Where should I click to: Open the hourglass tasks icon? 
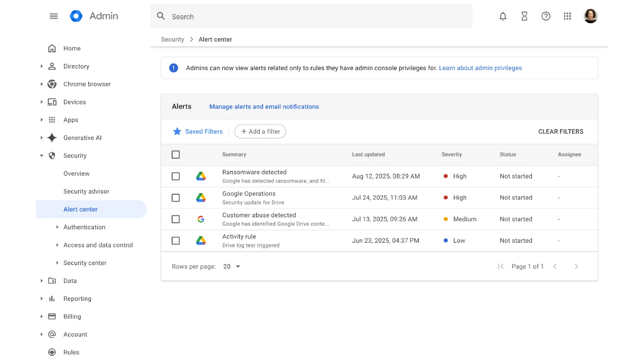[524, 16]
